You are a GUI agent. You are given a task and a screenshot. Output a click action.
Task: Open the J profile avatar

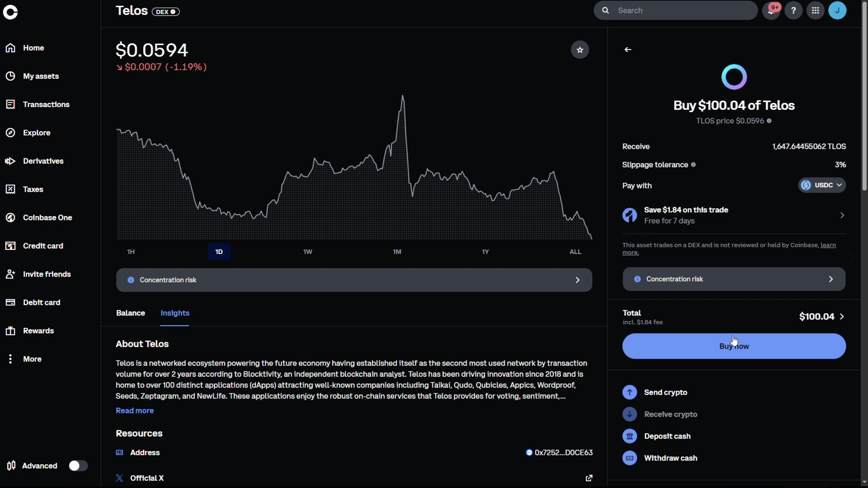(837, 11)
